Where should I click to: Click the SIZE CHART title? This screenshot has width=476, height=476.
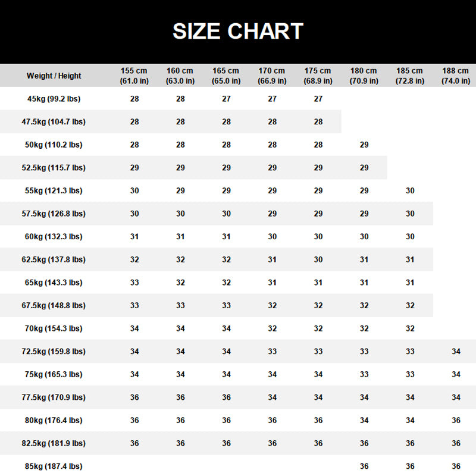point(238,31)
